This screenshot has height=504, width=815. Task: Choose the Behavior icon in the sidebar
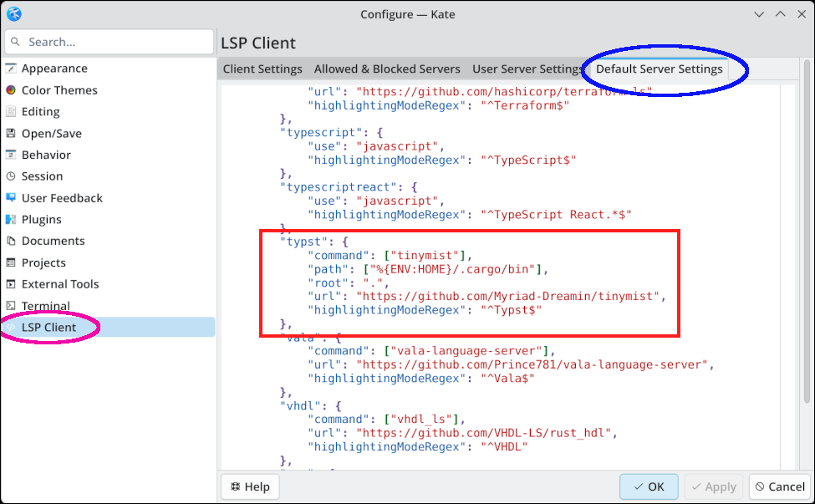point(11,155)
